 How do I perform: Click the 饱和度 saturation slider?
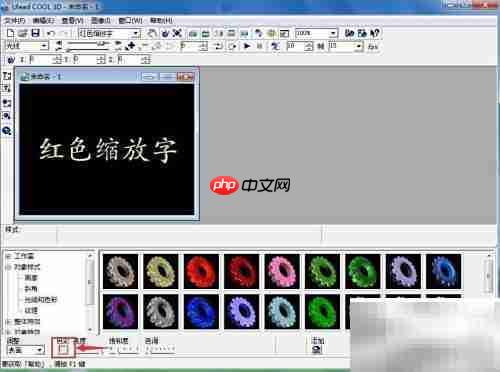coord(123,349)
